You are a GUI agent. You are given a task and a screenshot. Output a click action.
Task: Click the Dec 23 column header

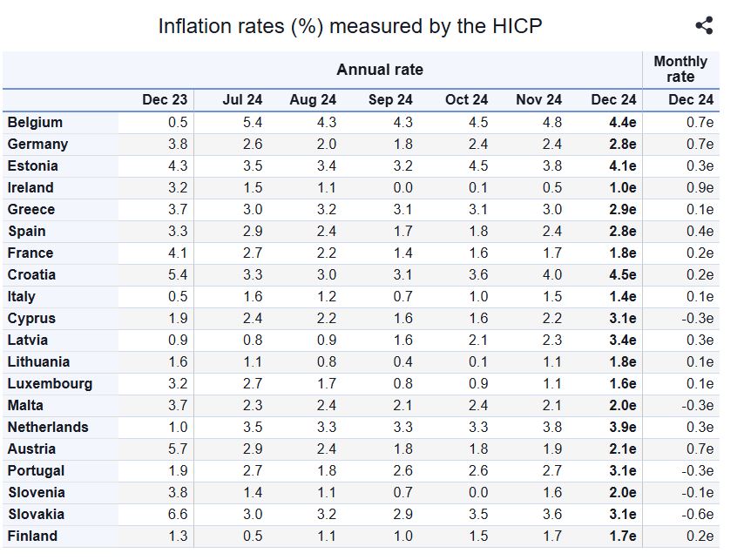pyautogui.click(x=165, y=99)
